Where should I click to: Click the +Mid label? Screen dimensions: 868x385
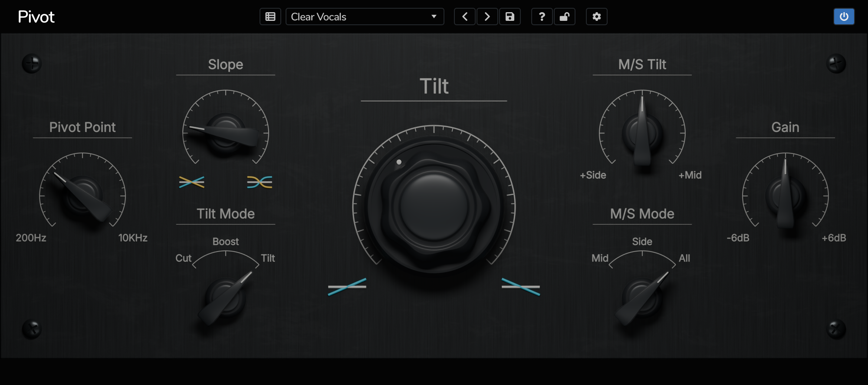pyautogui.click(x=690, y=175)
